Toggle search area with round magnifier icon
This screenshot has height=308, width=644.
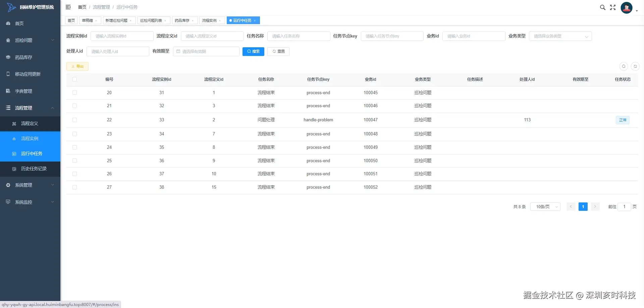(x=624, y=66)
